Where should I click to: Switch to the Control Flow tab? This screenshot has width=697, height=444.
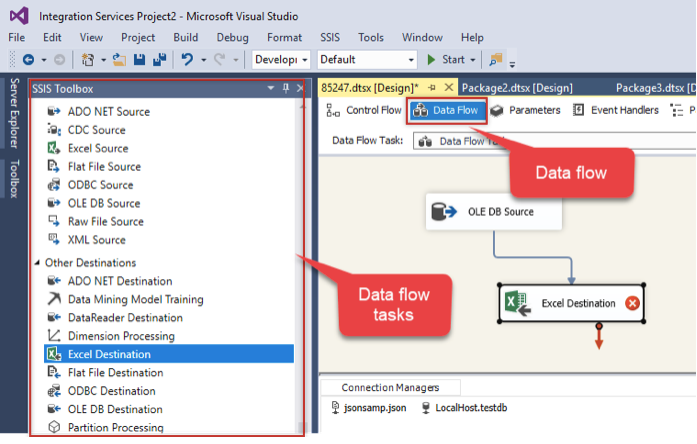coord(366,110)
